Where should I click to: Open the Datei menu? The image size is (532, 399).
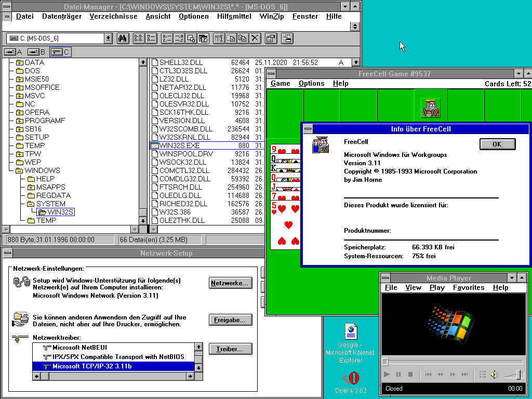pyautogui.click(x=25, y=16)
